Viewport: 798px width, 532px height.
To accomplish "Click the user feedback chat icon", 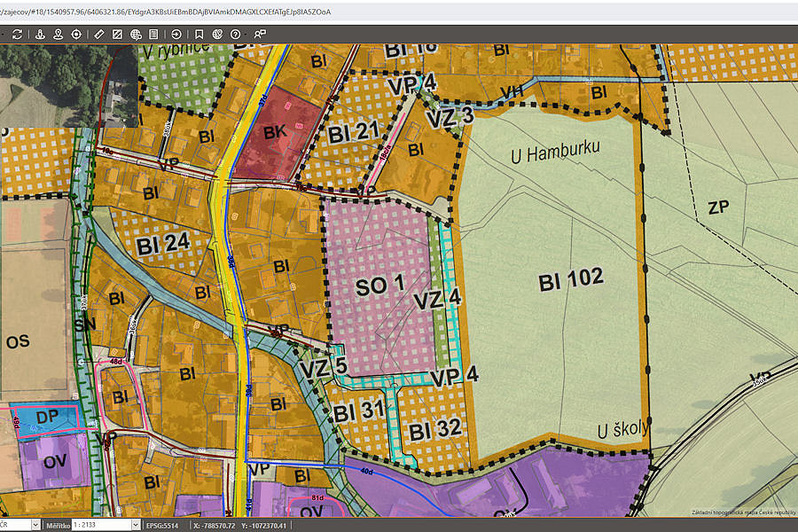I will 260,34.
